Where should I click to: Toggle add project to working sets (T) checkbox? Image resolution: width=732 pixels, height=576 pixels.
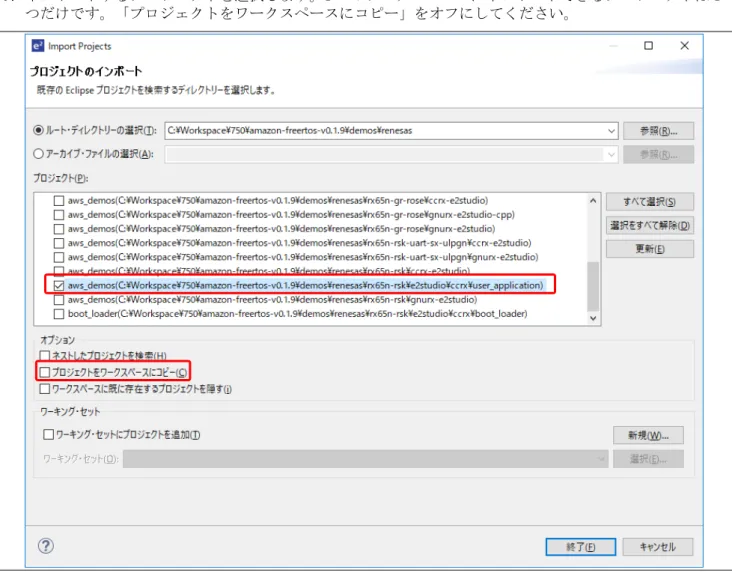49,435
